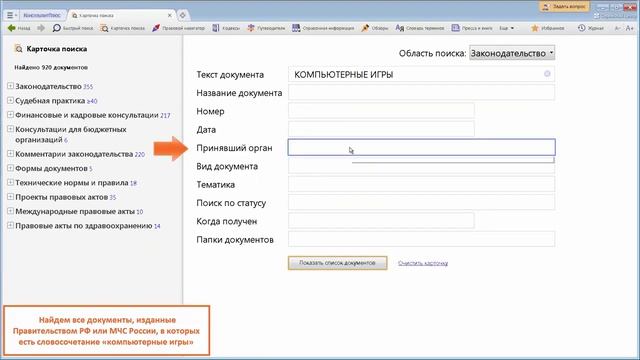640x360 pixels.
Task: Select Судебная практика in results tree
Action: tap(56, 101)
